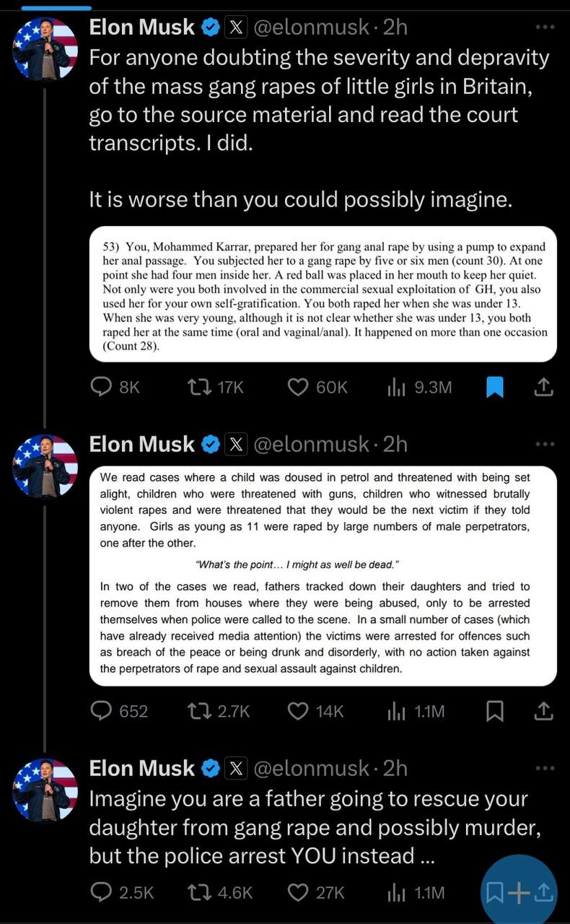Open the profile avatar beside the second tweet
Screen dimensions: 570x924
point(45,466)
